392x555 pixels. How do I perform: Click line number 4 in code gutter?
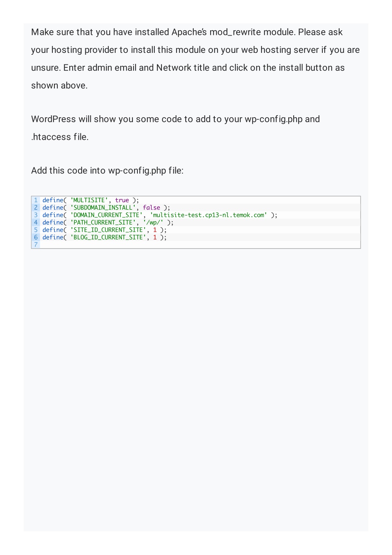click(36, 223)
